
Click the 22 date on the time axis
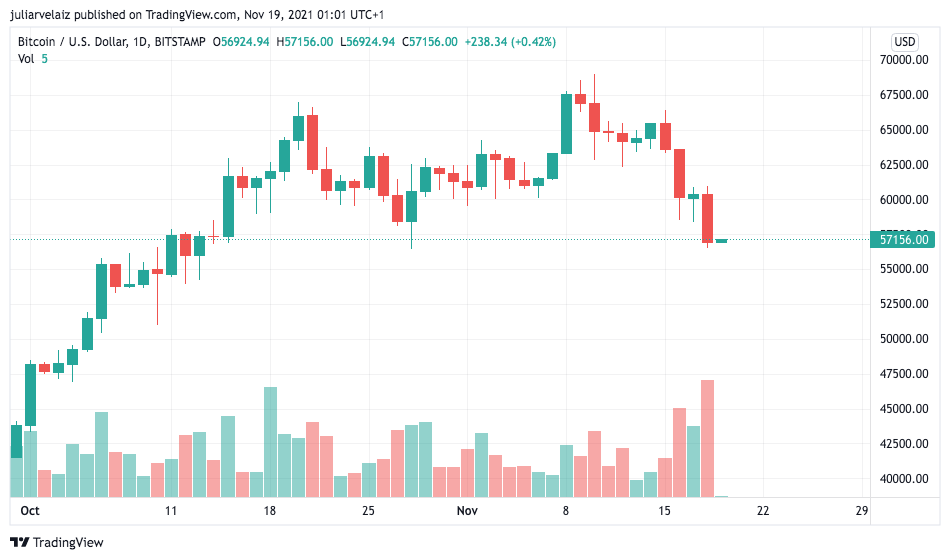(762, 511)
